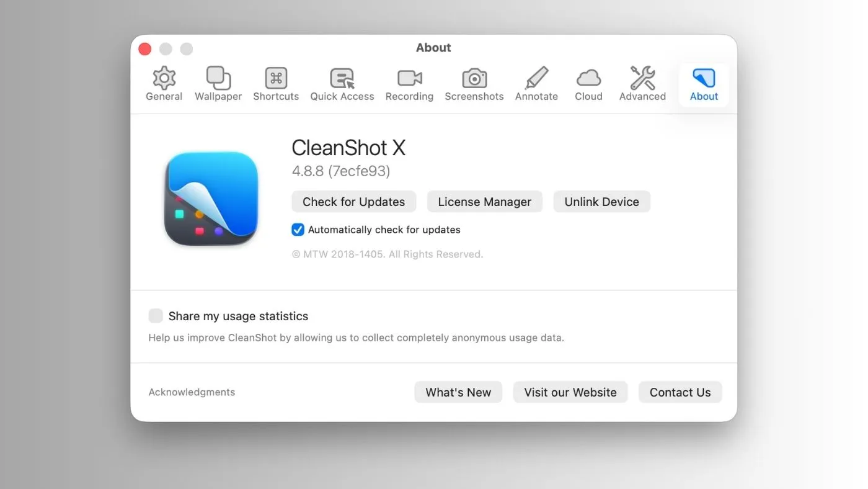
Task: Disable Automatically check for updates checkbox
Action: 298,230
